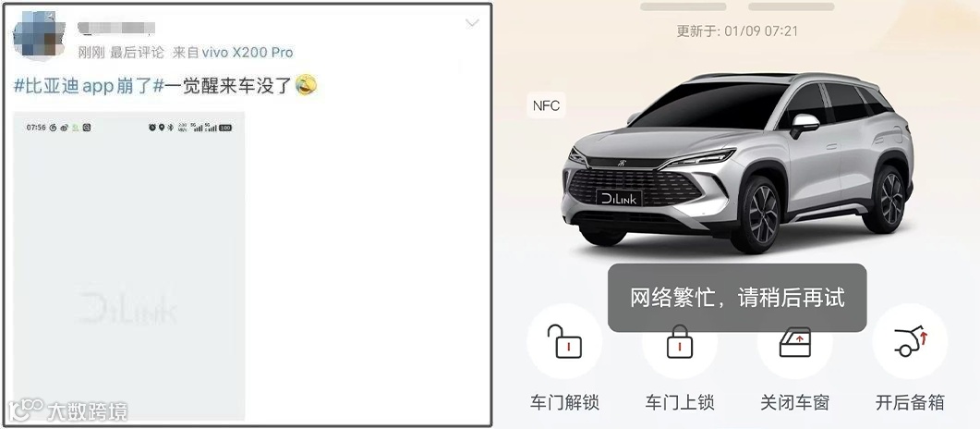980x429 pixels.
Task: Click the silver SUV car image
Action: click(x=737, y=162)
